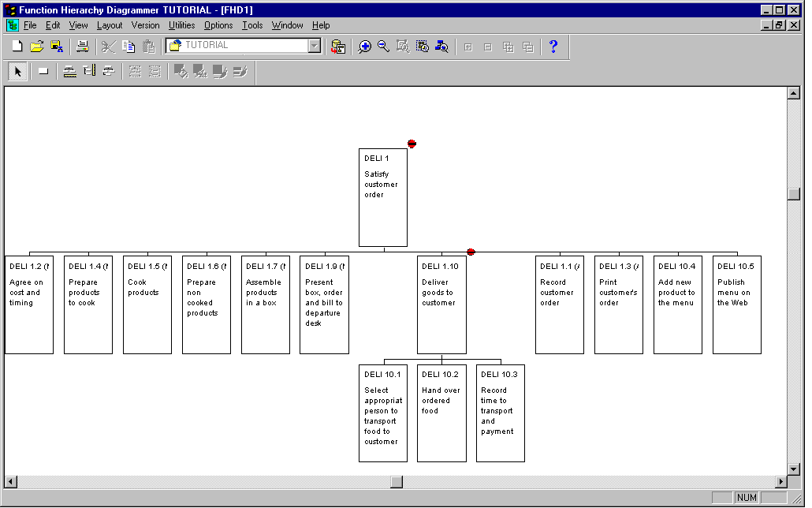Open the Layout menu
812x508 pixels.
pos(110,25)
